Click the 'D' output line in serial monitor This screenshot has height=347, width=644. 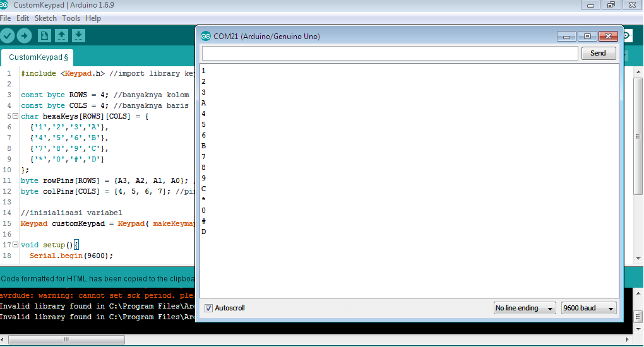click(x=203, y=232)
